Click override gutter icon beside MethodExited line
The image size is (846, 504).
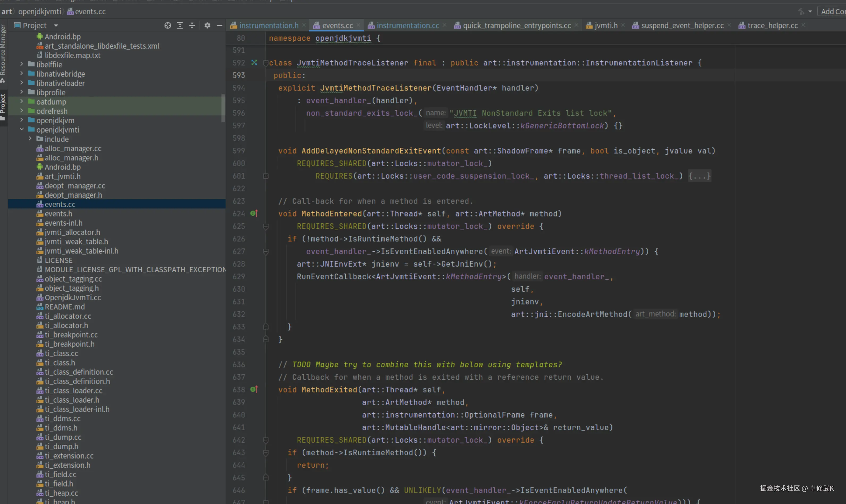click(x=254, y=389)
